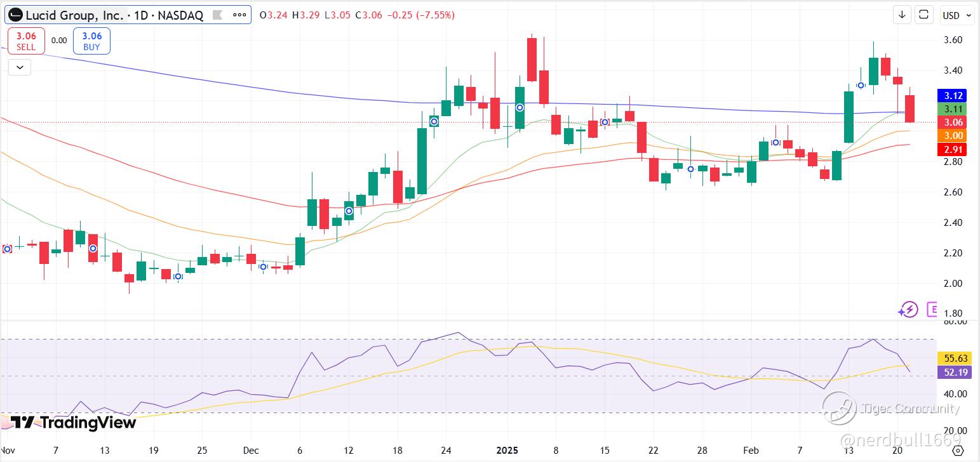Open the three-dot more menu in legend
This screenshot has height=462, width=980.
point(239,15)
